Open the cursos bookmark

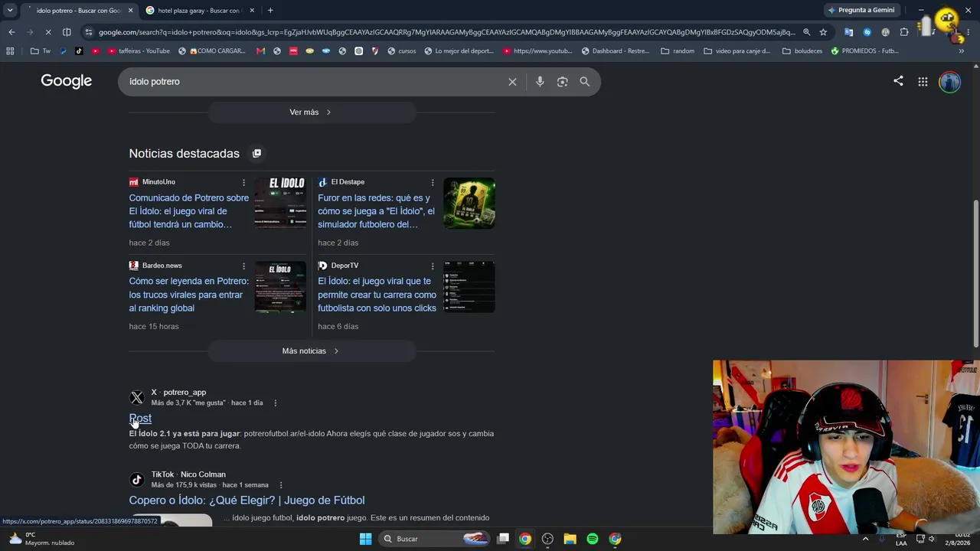tap(402, 51)
